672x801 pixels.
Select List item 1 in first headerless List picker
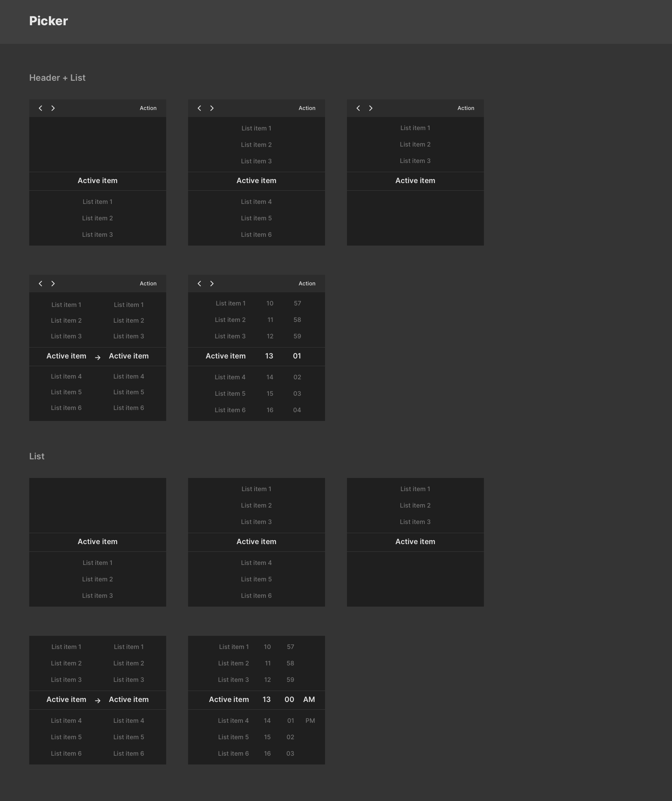98,563
